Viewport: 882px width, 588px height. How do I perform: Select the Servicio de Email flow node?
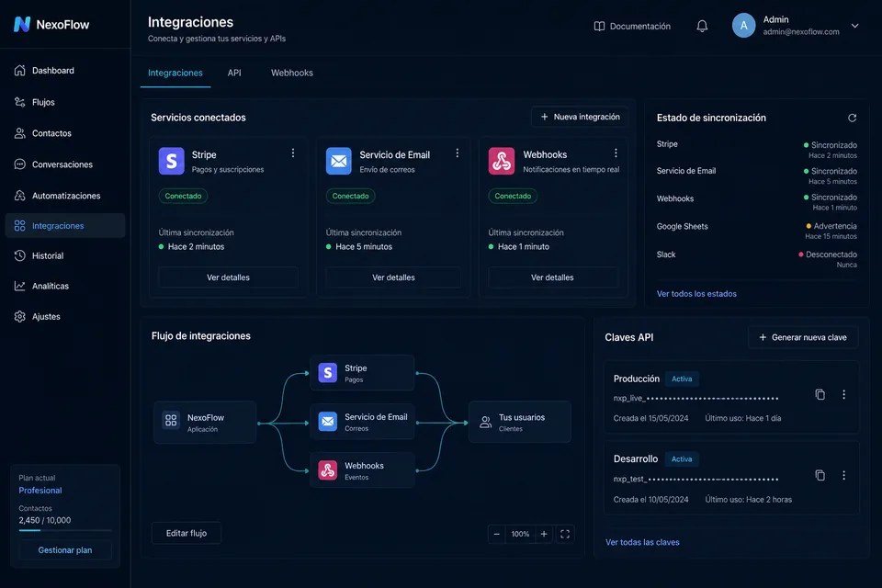(x=362, y=422)
